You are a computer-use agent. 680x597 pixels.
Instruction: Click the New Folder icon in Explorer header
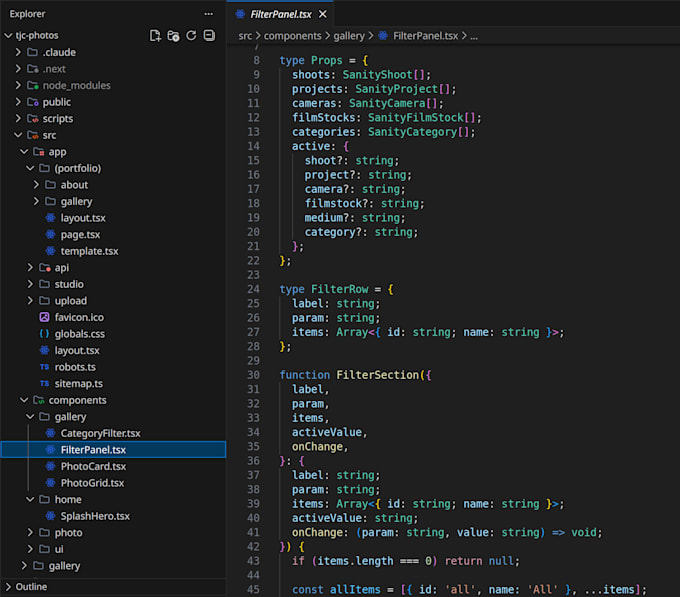click(173, 36)
